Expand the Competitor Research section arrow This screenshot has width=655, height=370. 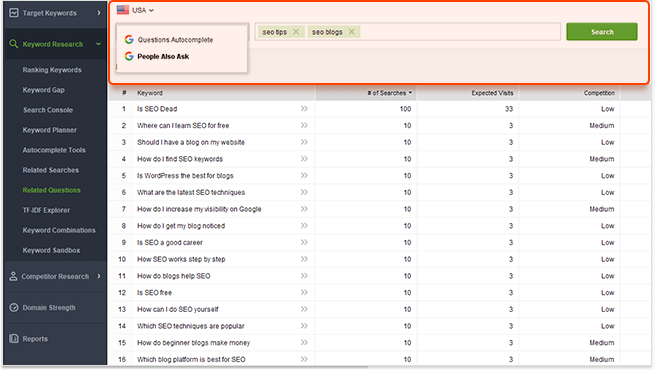[99, 276]
